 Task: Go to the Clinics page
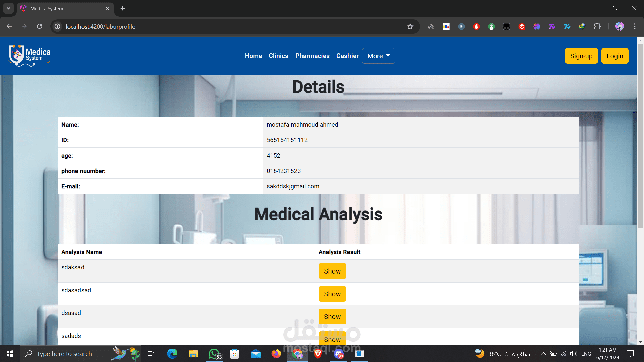[x=278, y=56]
